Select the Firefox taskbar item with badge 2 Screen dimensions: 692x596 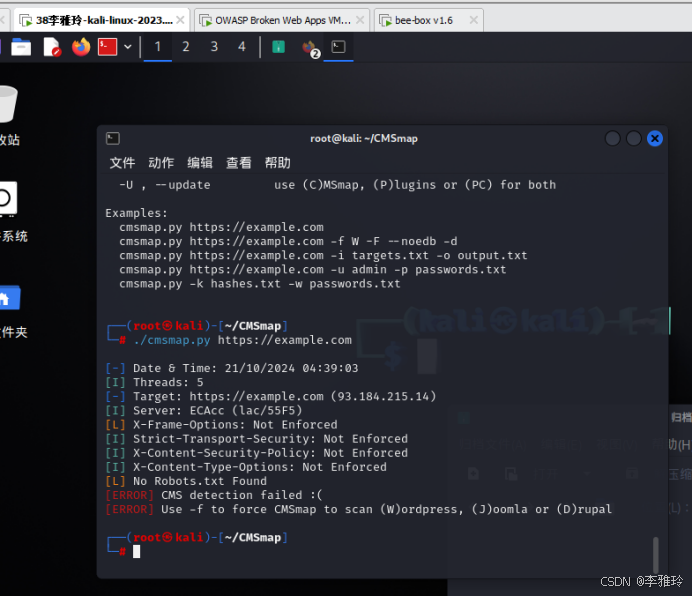point(311,48)
